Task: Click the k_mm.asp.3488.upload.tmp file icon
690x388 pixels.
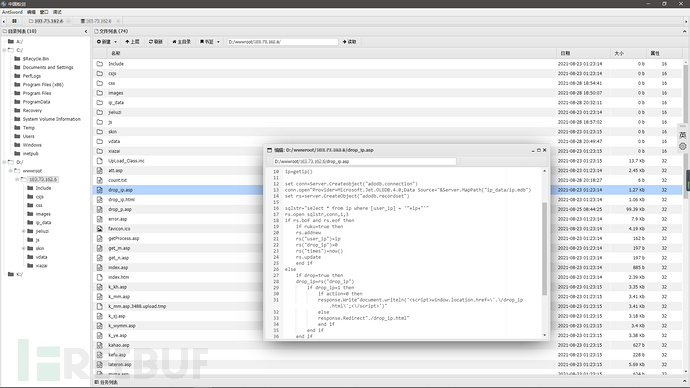Action: 100,306
